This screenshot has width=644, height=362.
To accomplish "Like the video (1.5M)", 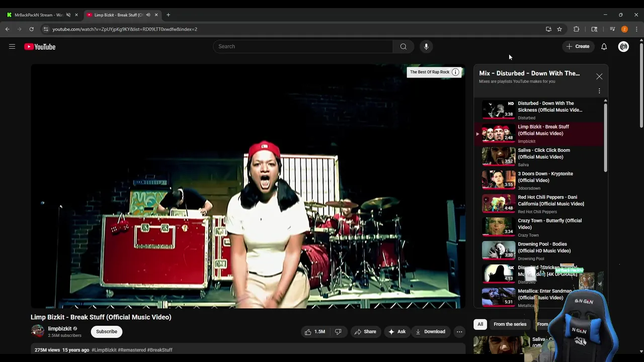I will [x=315, y=332].
